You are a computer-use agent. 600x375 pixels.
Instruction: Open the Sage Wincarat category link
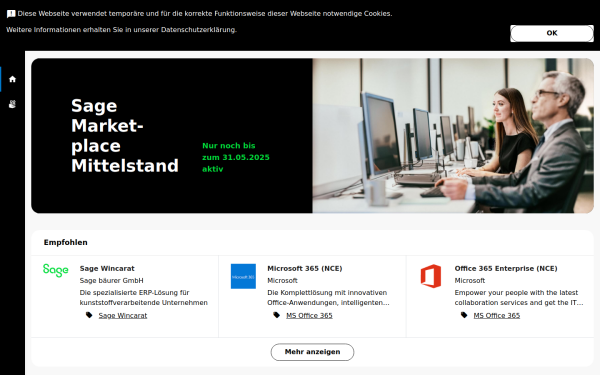(123, 315)
